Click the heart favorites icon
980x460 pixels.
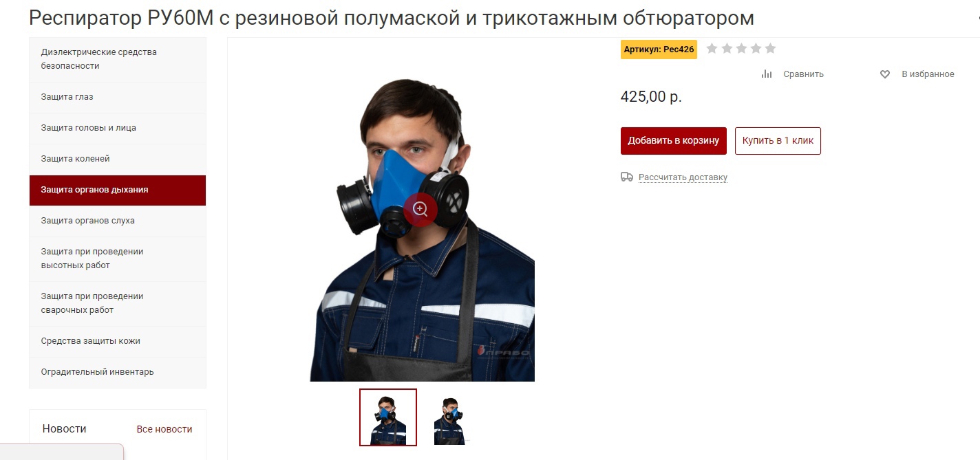point(885,74)
